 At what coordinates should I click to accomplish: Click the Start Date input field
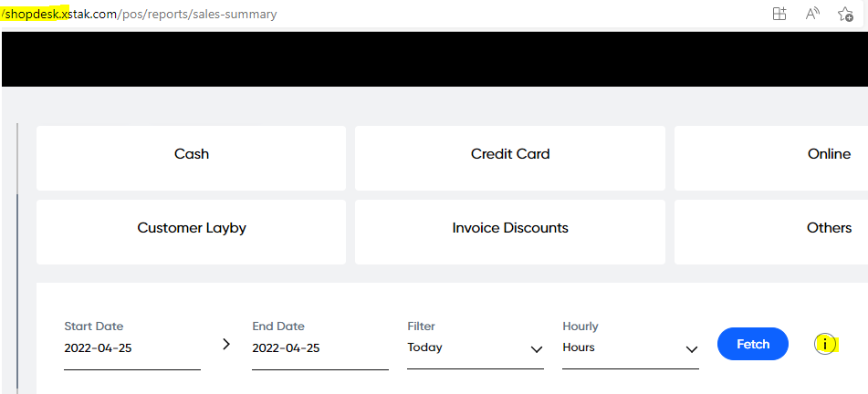pyautogui.click(x=131, y=348)
